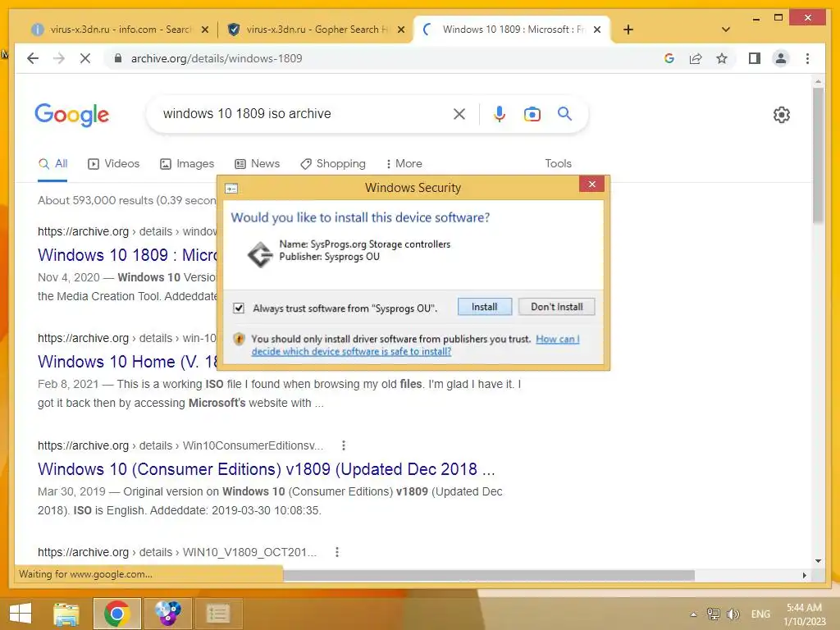Click the browser forward arrow
The image size is (840, 630).
pyautogui.click(x=59, y=58)
